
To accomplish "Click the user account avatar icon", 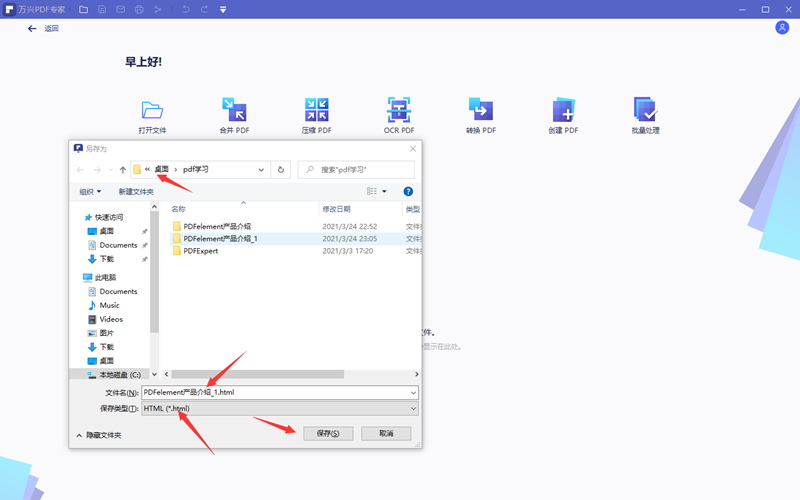I will pos(782,28).
